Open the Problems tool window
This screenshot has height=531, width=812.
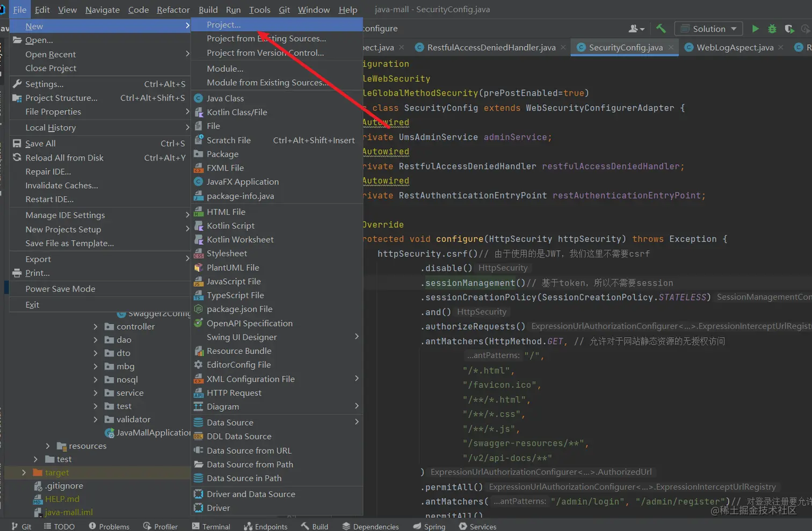click(109, 526)
